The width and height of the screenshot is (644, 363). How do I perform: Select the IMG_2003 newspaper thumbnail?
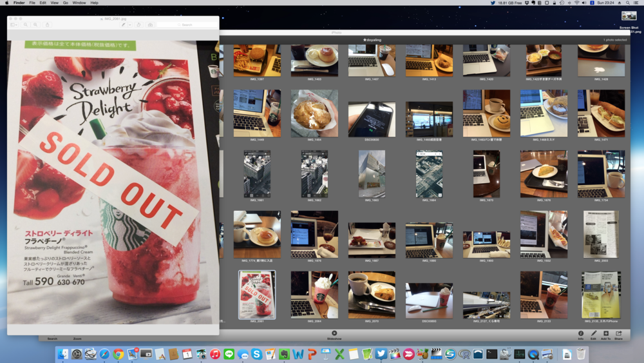click(x=601, y=234)
